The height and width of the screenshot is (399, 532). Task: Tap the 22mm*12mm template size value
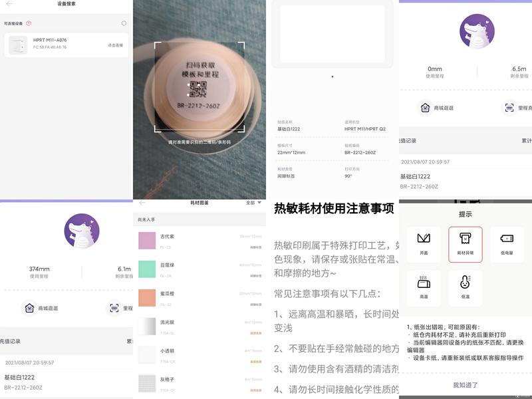291,153
